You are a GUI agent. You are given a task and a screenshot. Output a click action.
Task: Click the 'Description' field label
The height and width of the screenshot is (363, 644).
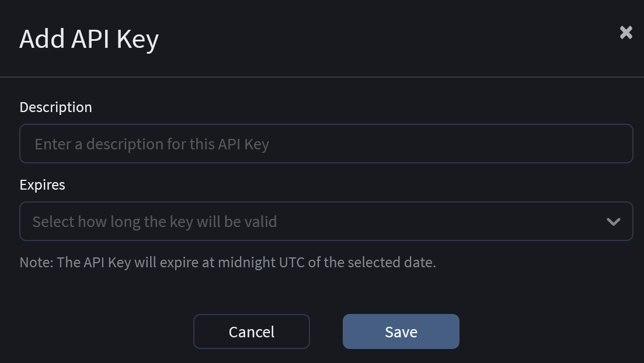click(55, 107)
